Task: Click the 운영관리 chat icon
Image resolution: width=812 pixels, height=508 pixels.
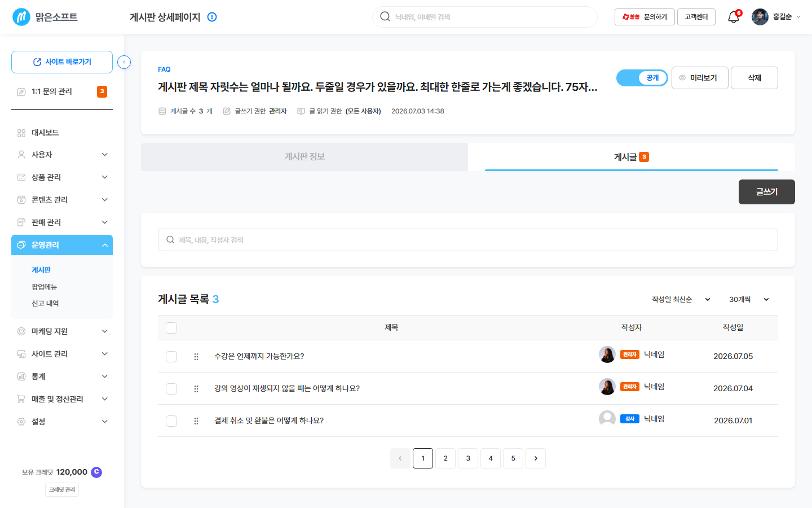Action: (21, 245)
